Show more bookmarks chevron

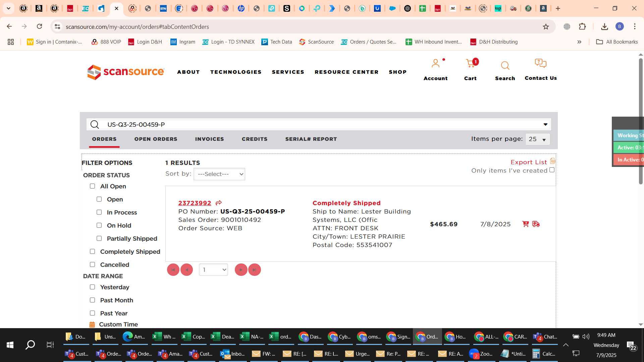click(579, 42)
